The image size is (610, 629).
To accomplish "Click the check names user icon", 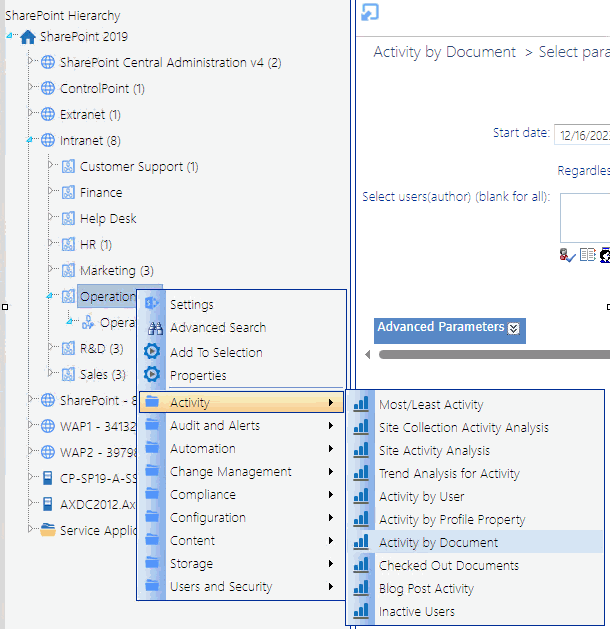I will (x=567, y=255).
